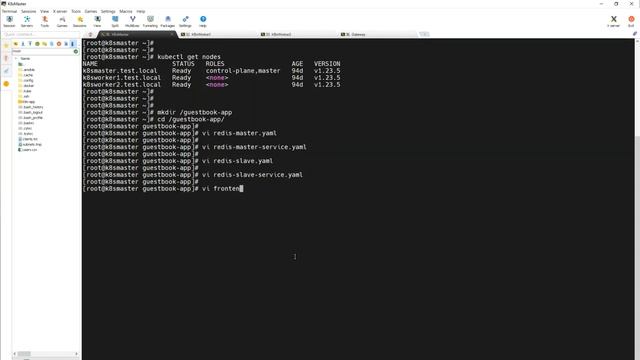
Task: Click the last highlighted SFTP toolbar icon
Action: 73,44
